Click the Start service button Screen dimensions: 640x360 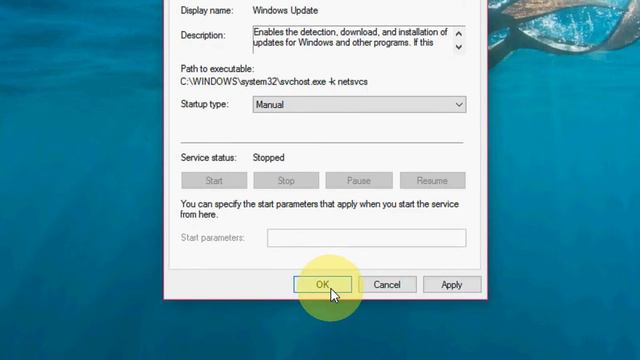click(214, 180)
